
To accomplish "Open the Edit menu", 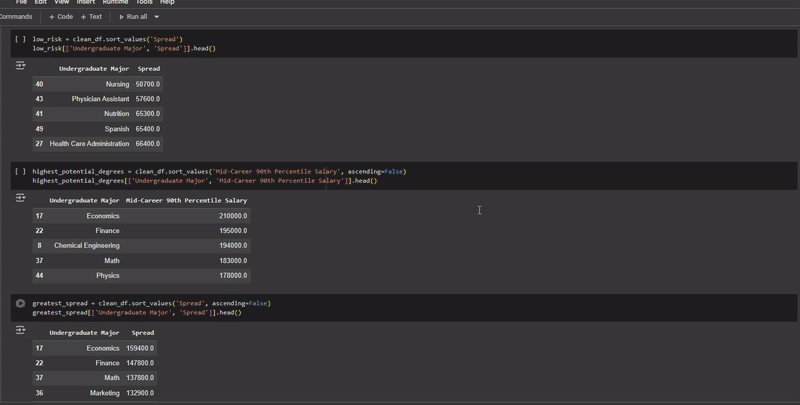I will pyautogui.click(x=40, y=2).
